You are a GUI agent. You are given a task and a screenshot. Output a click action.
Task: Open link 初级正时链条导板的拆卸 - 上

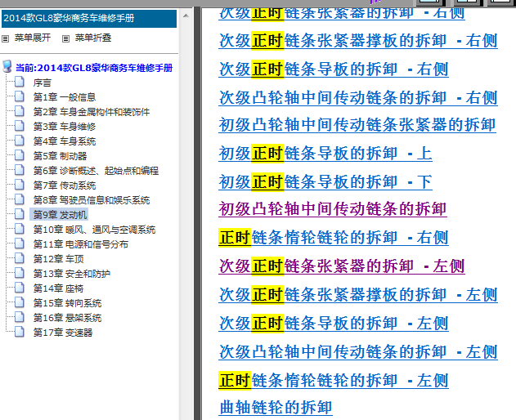point(325,154)
